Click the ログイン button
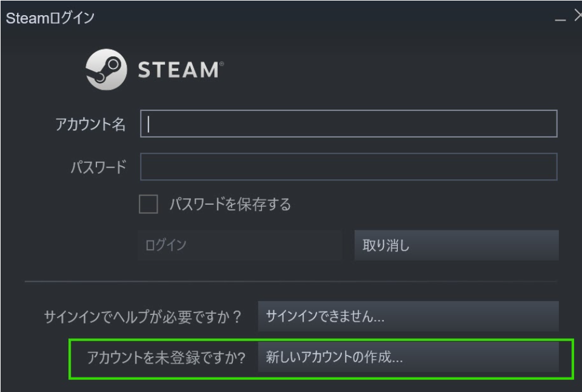 (240, 245)
